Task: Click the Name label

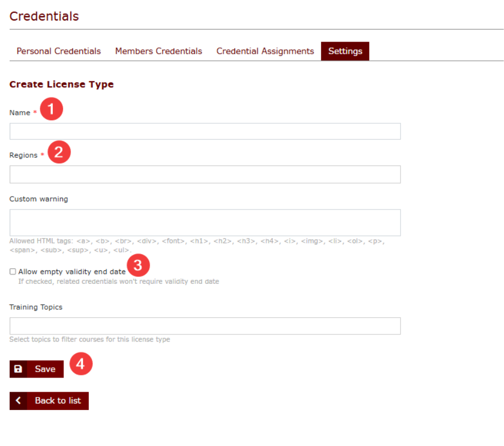Action: [x=19, y=113]
